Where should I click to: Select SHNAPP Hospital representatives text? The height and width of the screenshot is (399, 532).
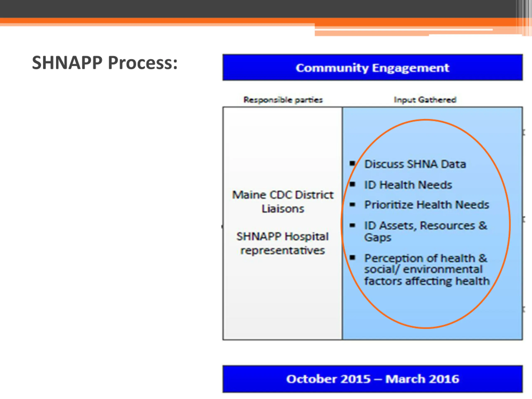coord(283,243)
